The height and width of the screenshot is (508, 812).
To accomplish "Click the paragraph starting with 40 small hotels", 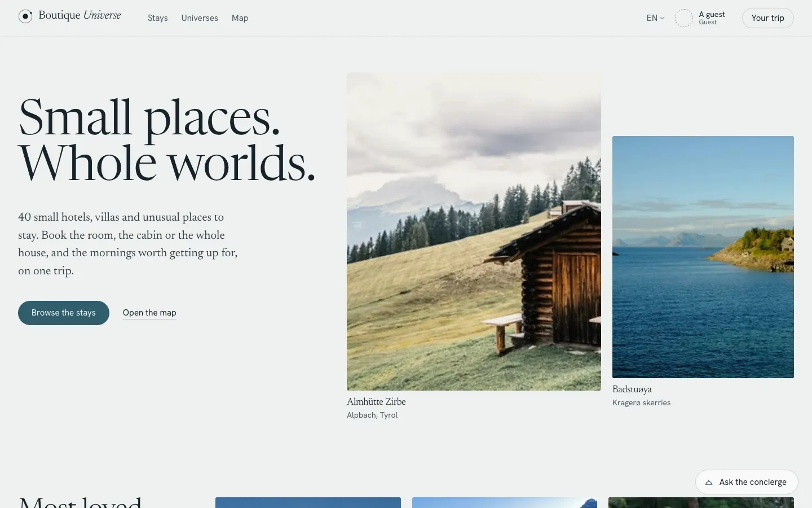I will click(x=128, y=244).
